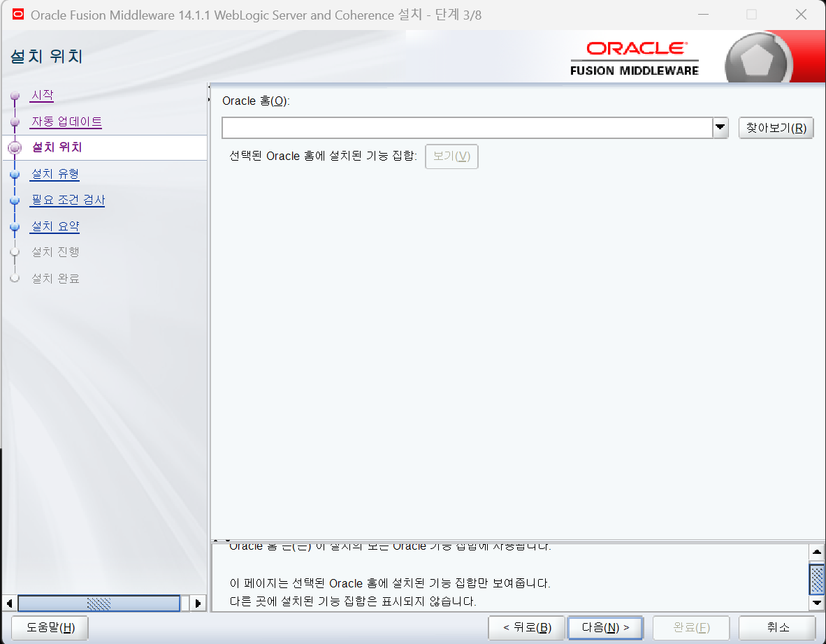Open the 설치 요약 step link
The image size is (826, 644).
[55, 226]
